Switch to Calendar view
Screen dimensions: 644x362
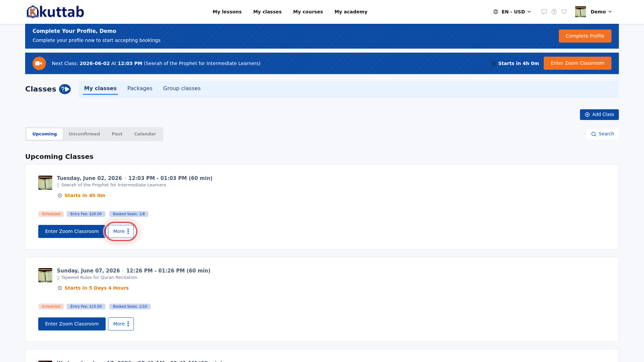145,134
